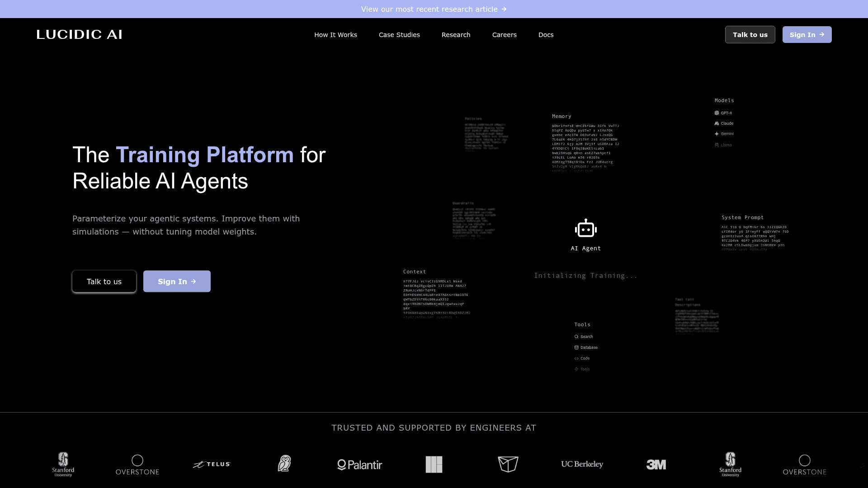Click the Database tool entry
This screenshot has width=868, height=488.
click(x=586, y=347)
